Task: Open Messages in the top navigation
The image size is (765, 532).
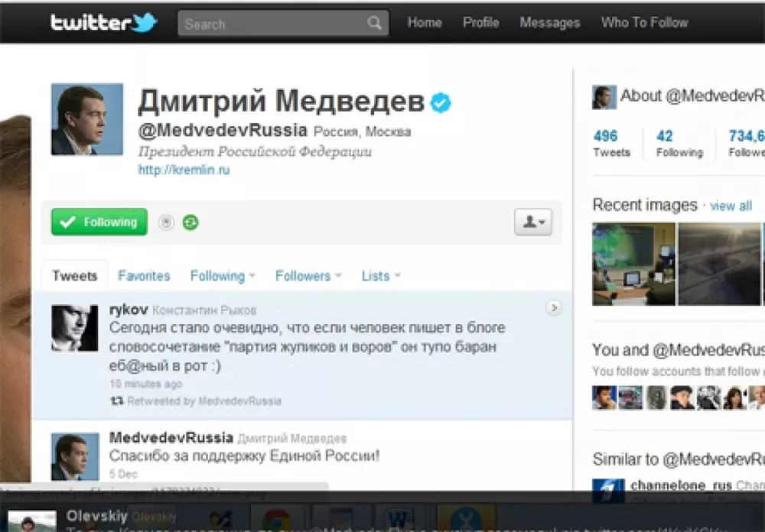Action: 549,23
